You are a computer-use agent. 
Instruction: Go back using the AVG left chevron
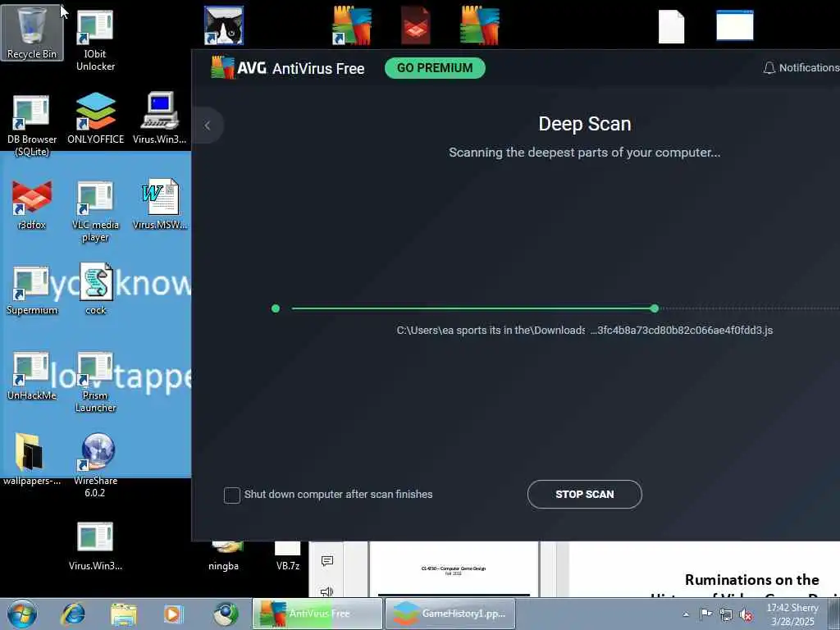[208, 126]
